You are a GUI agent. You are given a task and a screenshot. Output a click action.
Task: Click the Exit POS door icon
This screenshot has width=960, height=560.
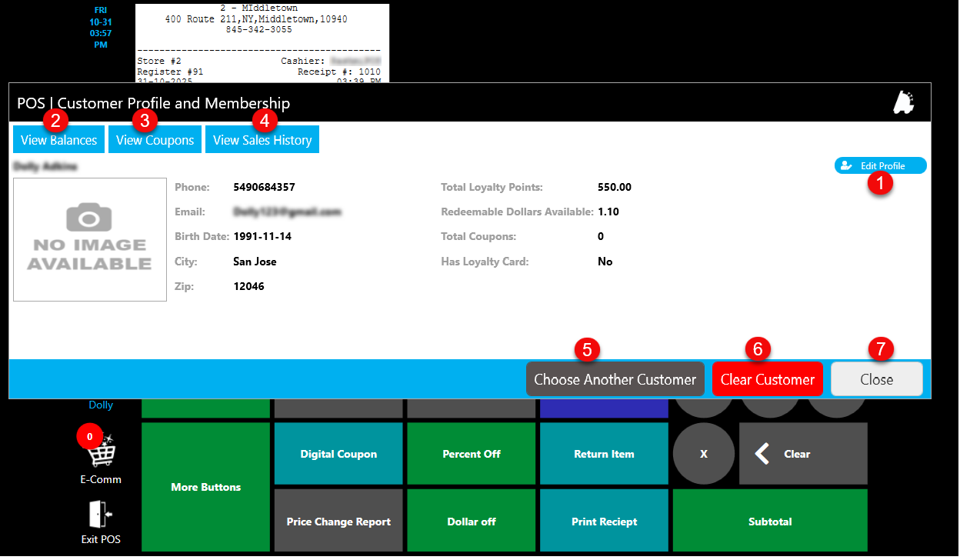101,515
